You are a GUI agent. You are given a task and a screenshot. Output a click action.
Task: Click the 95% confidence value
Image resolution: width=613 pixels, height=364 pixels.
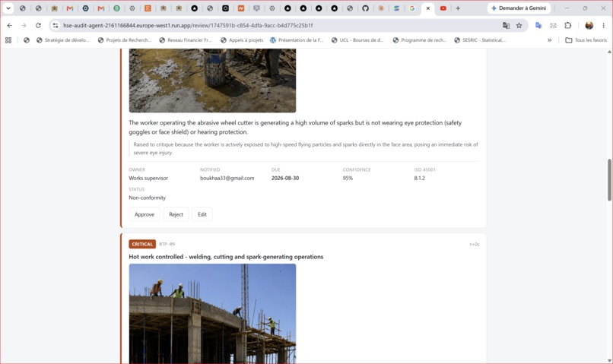coord(348,178)
